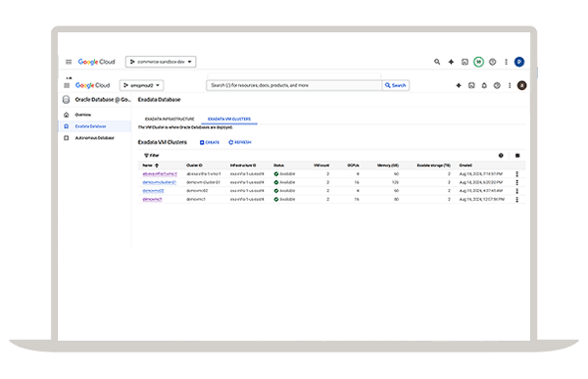Switch to Exadata VM Clusters tab
The height and width of the screenshot is (379, 588).
229,118
